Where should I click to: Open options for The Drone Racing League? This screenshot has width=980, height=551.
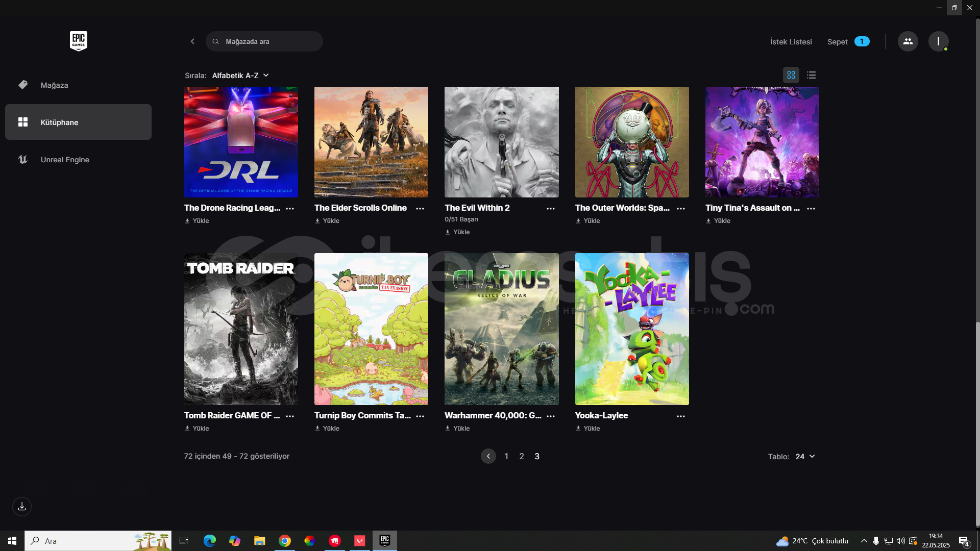[290, 208]
